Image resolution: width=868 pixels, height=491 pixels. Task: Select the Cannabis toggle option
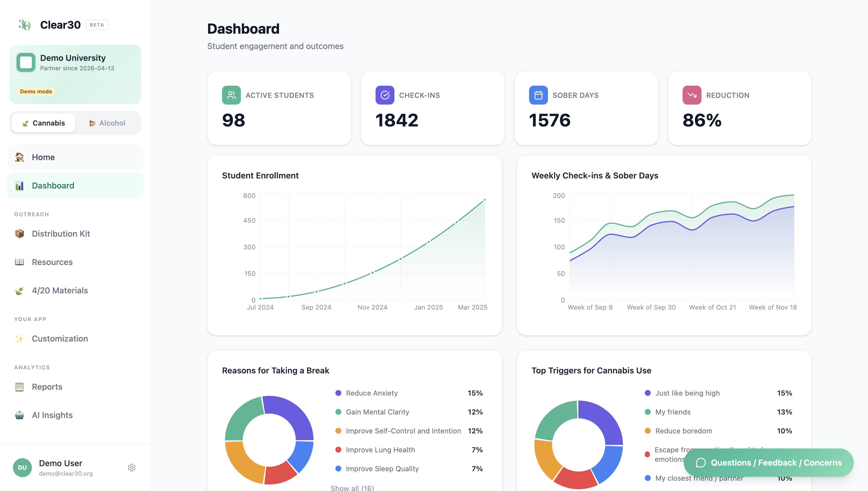[x=43, y=123]
